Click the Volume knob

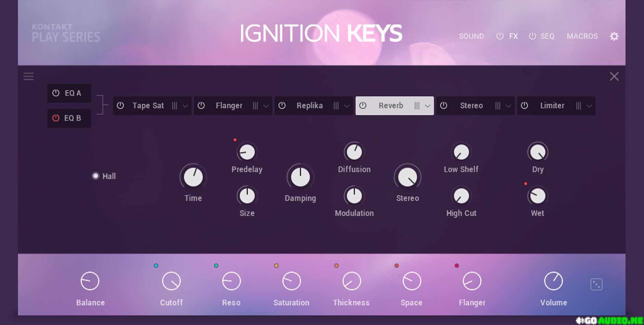click(554, 281)
